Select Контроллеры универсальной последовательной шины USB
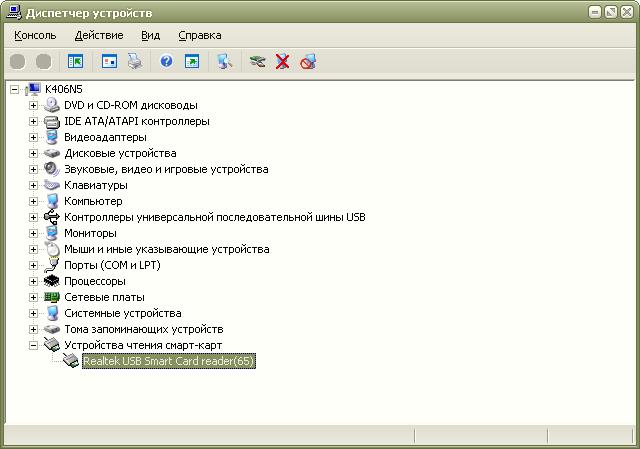The image size is (640, 449). [215, 217]
